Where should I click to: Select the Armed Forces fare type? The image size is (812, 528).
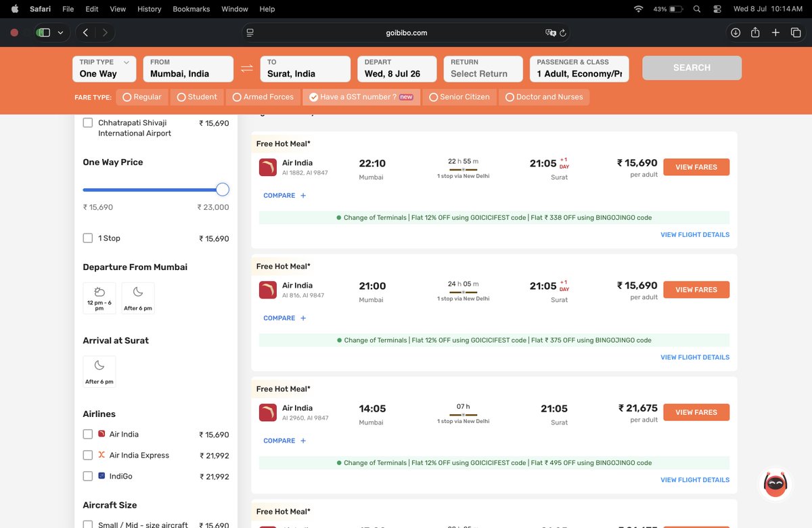[263, 97]
